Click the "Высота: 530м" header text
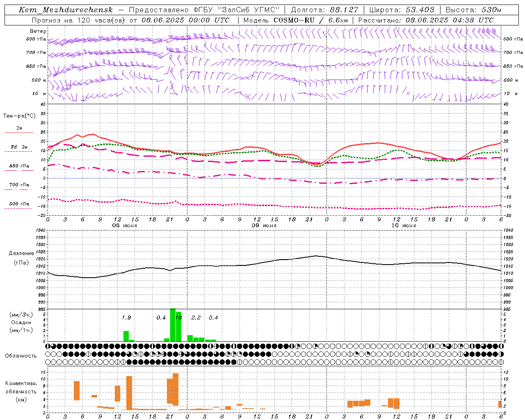Screen dimensions: 525x420 point(474,10)
